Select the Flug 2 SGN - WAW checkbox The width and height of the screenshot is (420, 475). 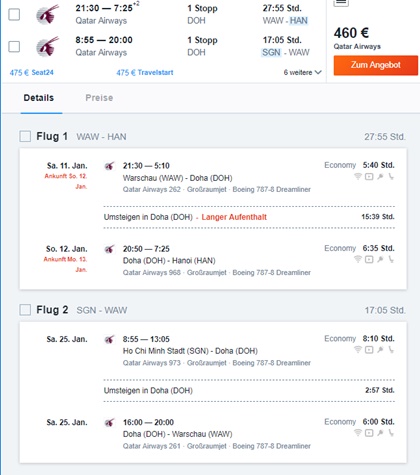[x=25, y=310]
